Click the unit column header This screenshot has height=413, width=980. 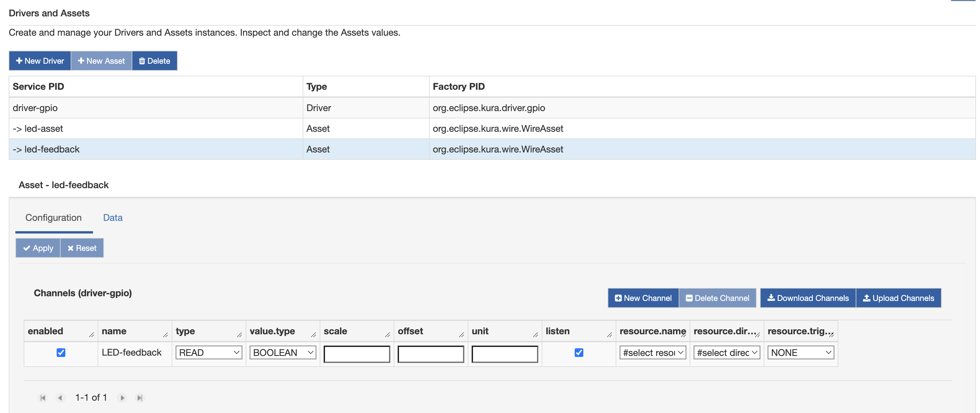tap(505, 331)
